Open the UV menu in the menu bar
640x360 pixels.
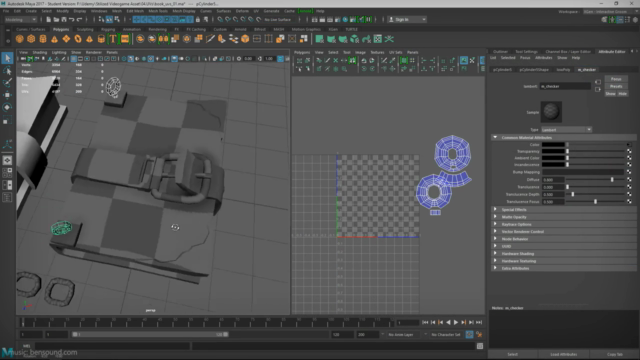(x=256, y=11)
